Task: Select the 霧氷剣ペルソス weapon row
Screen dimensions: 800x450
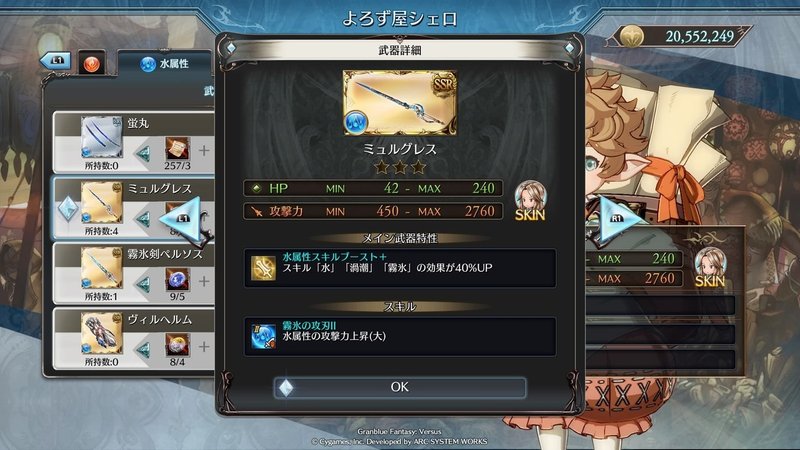Action: click(x=134, y=273)
